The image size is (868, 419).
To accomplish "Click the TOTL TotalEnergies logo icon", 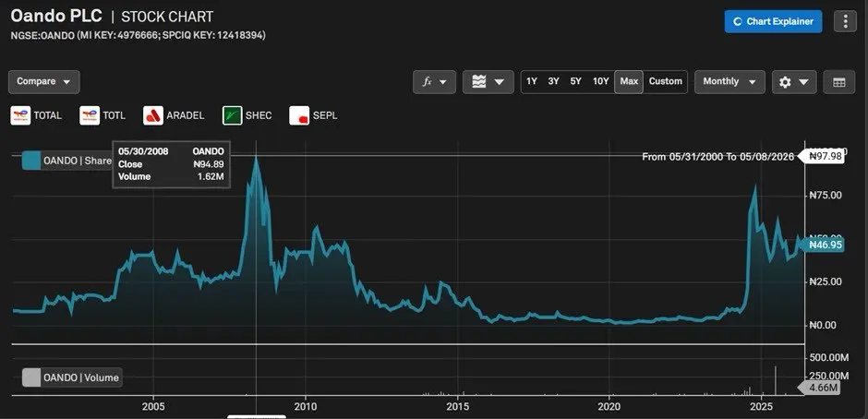I will point(90,115).
